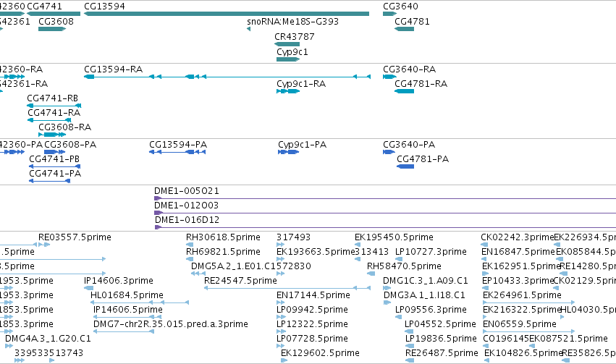This screenshot has height=364, width=616.
Task: Click the RH69821.5prime EST label
Action: point(223,252)
